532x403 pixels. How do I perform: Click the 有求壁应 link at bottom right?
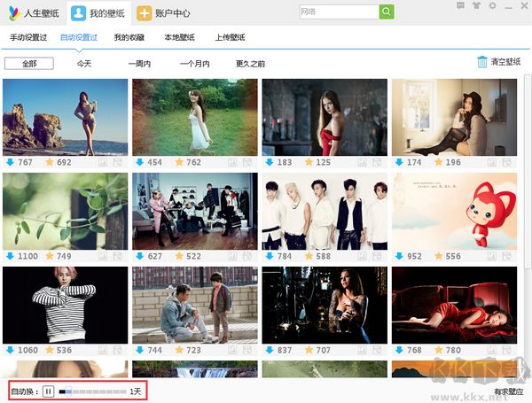(x=509, y=391)
